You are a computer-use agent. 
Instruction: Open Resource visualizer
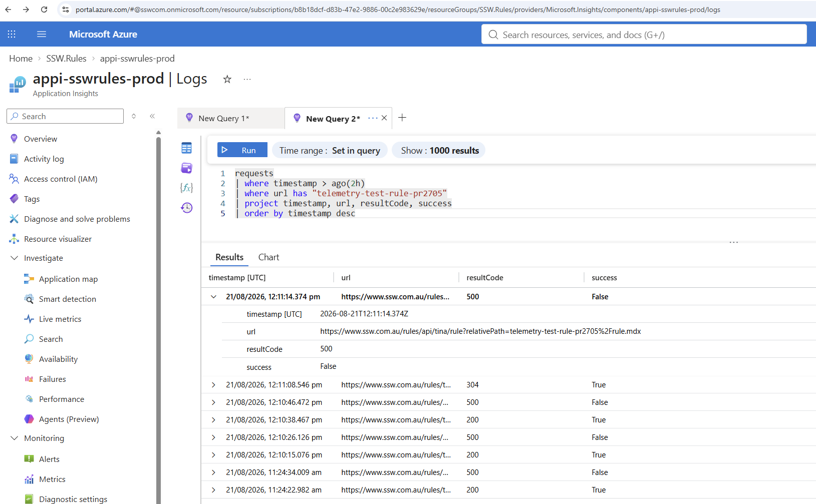[x=58, y=239]
